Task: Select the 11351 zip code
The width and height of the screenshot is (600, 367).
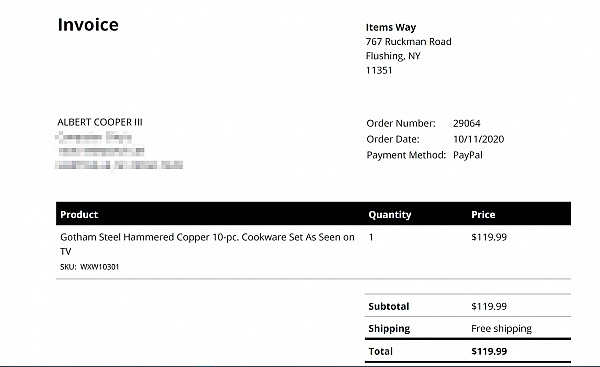Action: pyautogui.click(x=379, y=70)
